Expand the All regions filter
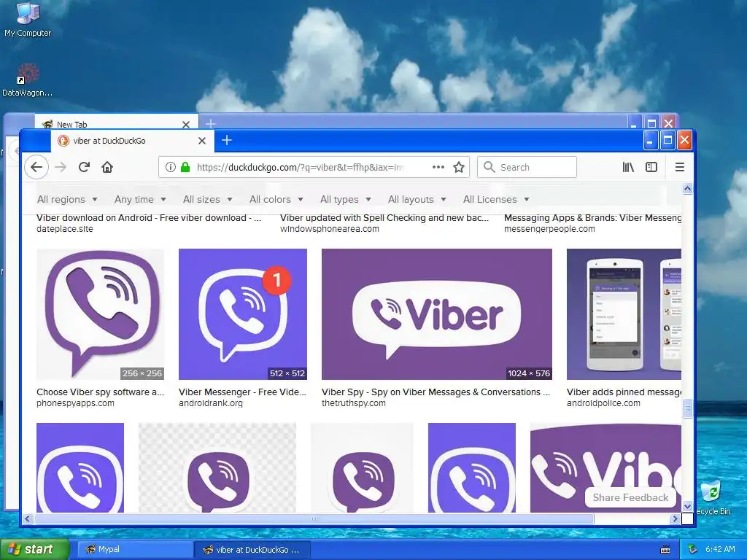The image size is (747, 560). coord(67,199)
